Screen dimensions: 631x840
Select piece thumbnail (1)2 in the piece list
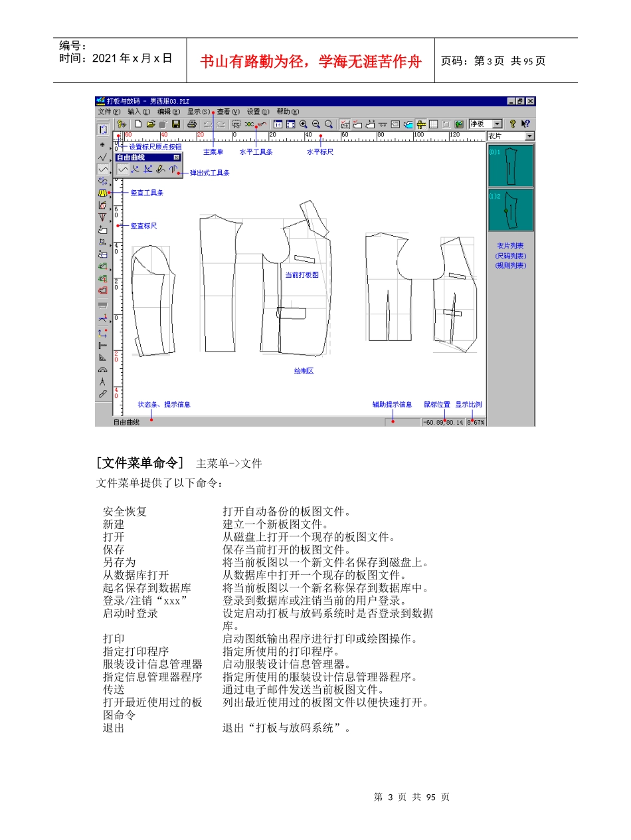pos(511,210)
